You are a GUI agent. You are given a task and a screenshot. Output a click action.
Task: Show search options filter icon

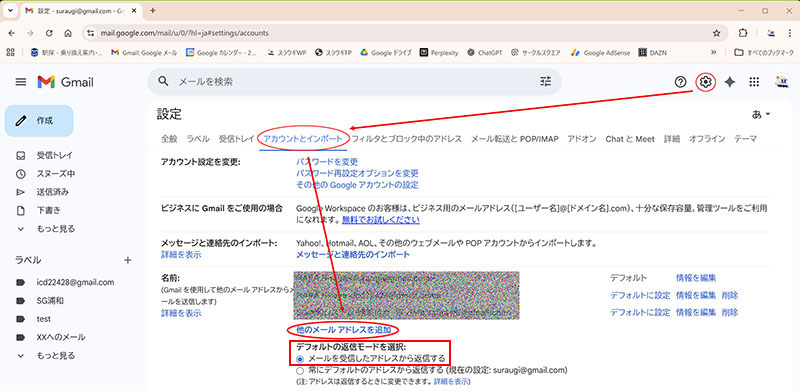(x=546, y=82)
